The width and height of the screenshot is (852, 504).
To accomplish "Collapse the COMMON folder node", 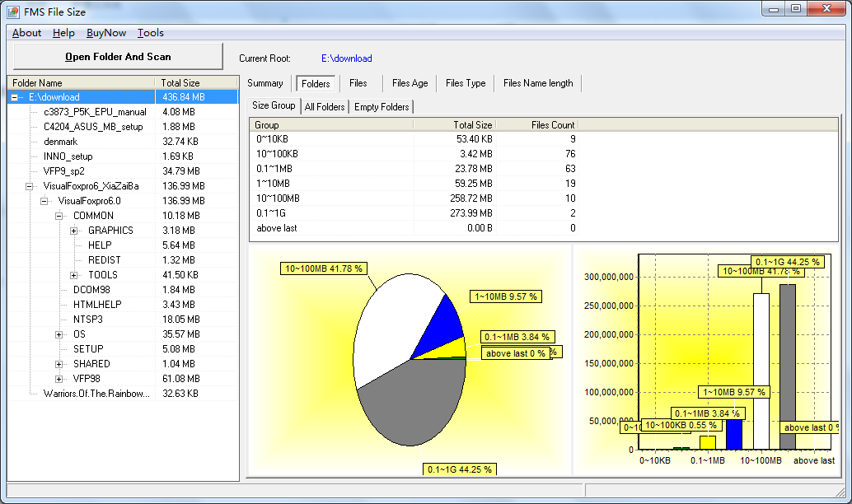I will click(59, 216).
